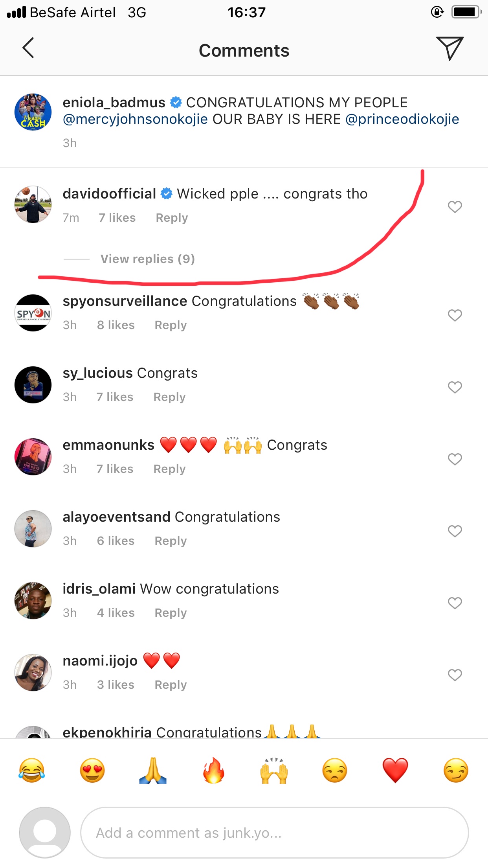
Task: Open alayoeventsand's profile avatar
Action: pos(33,529)
